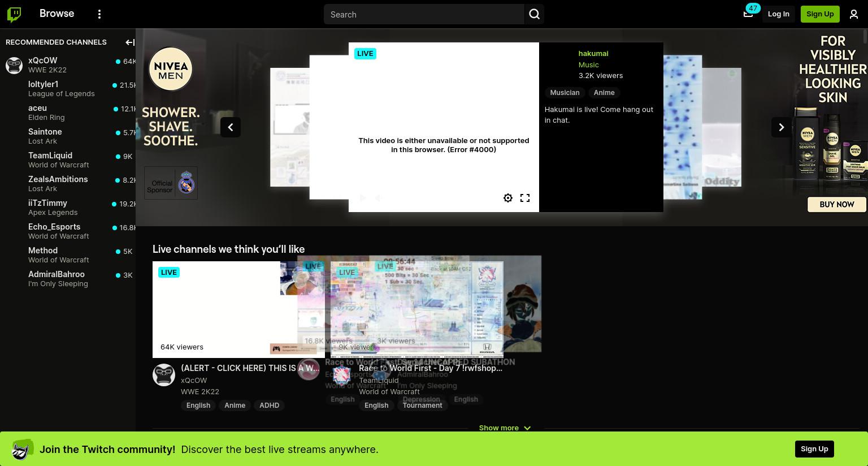Click TeamLiquid avatar below stream card
868x466 pixels.
pyautogui.click(x=341, y=375)
